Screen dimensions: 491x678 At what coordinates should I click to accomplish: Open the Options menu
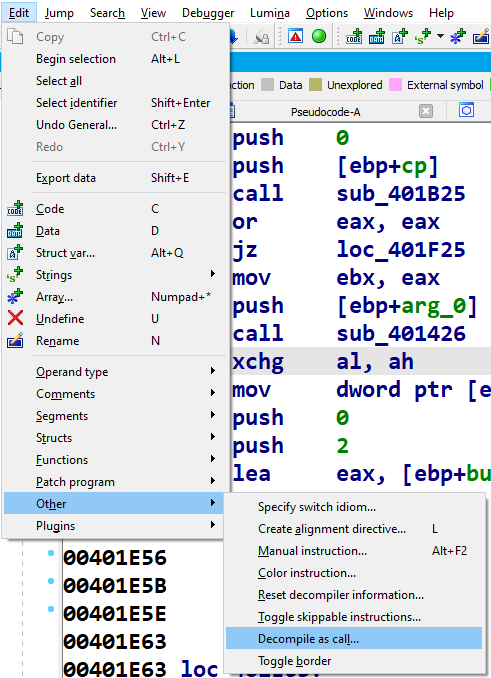(x=327, y=13)
